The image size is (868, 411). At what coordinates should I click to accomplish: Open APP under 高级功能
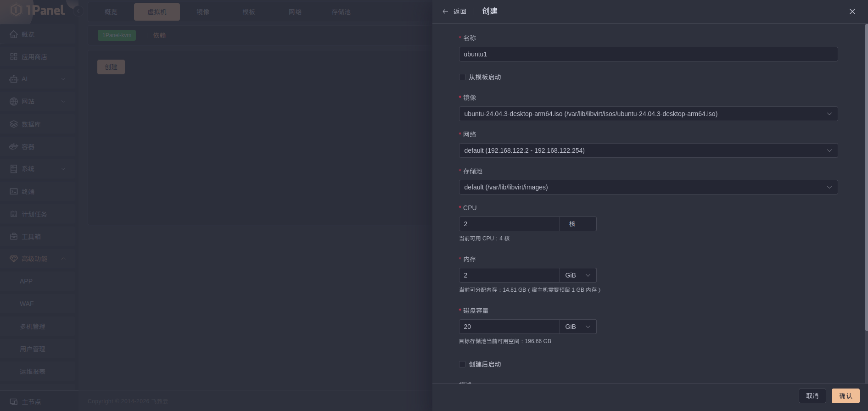(x=26, y=281)
